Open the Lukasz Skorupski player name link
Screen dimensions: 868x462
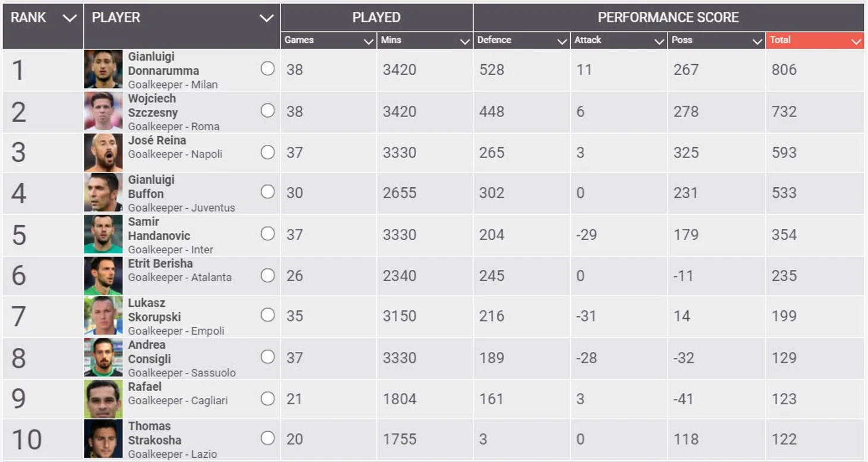(x=155, y=310)
